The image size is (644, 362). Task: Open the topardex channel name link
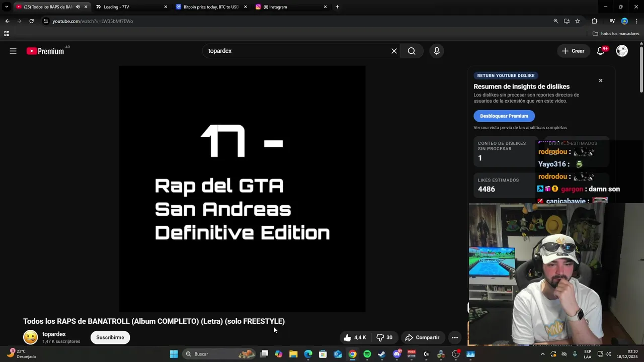(x=54, y=334)
